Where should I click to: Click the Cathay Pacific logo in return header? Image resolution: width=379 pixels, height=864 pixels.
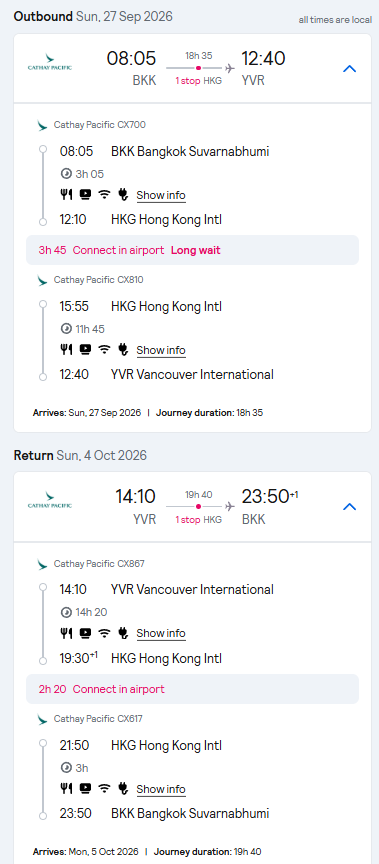[x=50, y=500]
